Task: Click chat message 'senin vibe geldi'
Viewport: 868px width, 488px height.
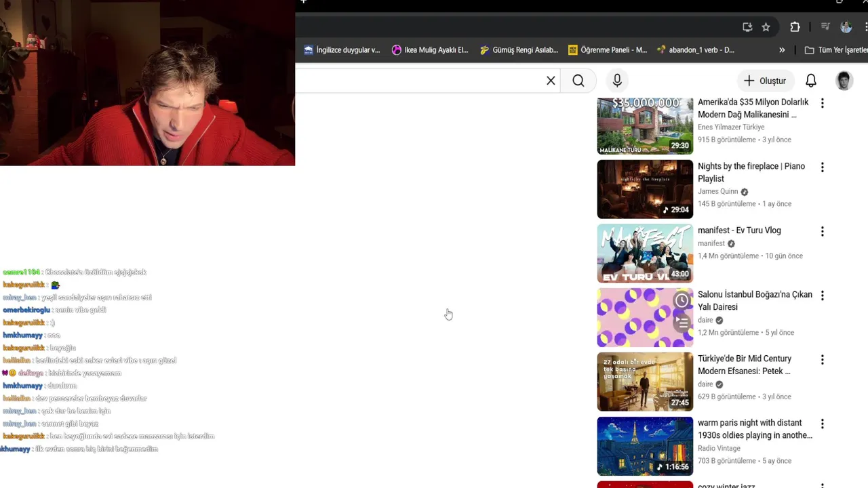Action: coord(81,310)
